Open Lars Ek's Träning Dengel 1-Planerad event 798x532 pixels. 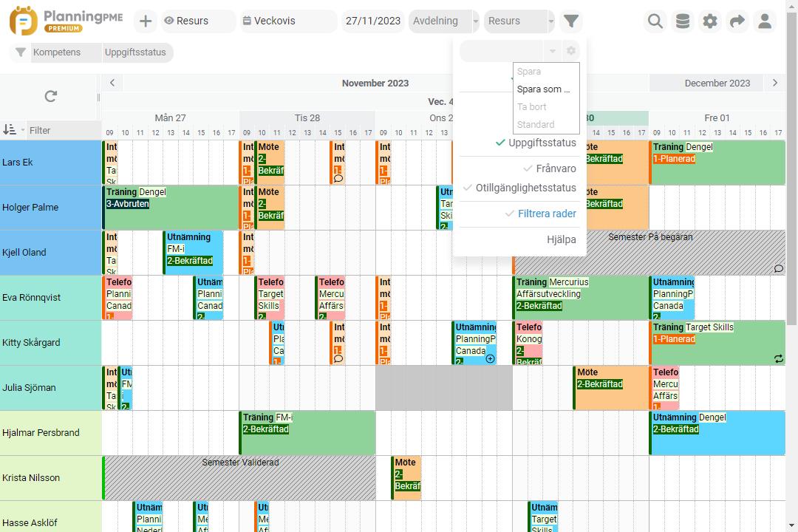click(x=717, y=163)
